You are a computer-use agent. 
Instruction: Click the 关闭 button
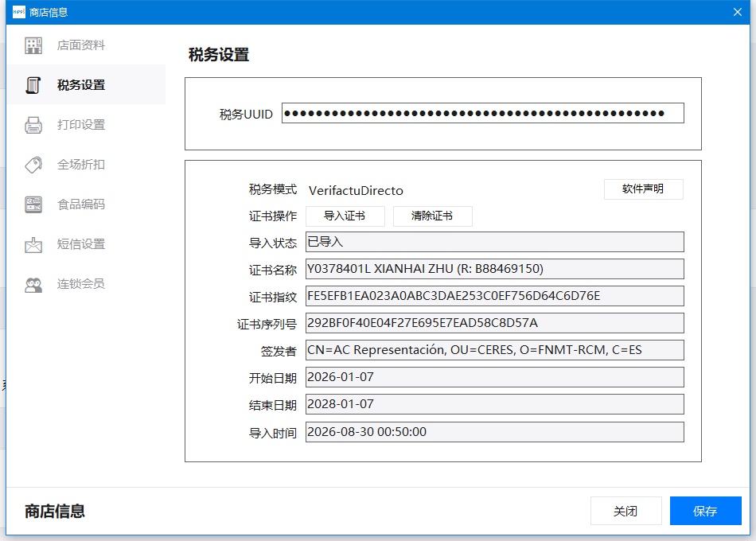625,511
